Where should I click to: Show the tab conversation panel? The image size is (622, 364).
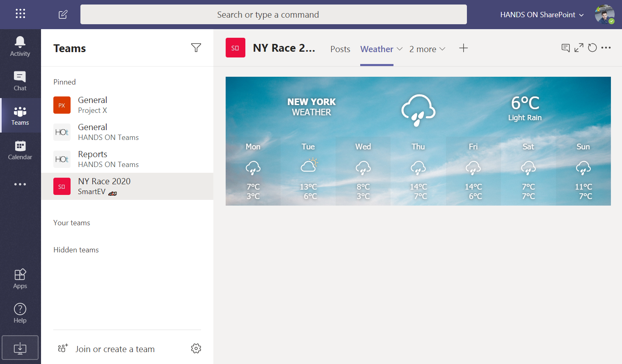click(565, 48)
